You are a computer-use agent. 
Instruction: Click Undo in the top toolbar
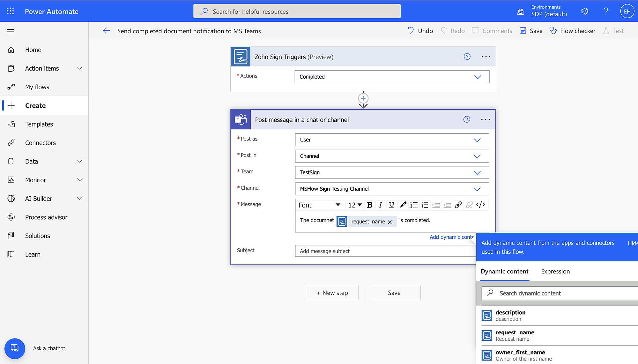coord(420,31)
